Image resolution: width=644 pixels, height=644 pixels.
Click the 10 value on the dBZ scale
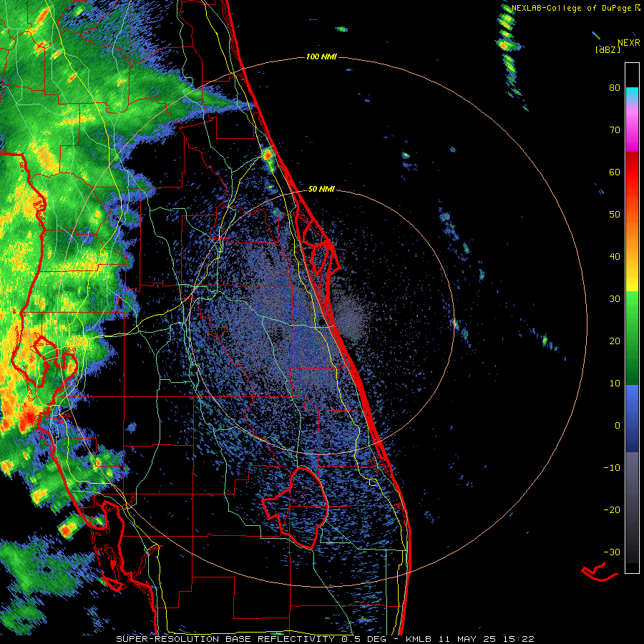pos(615,384)
